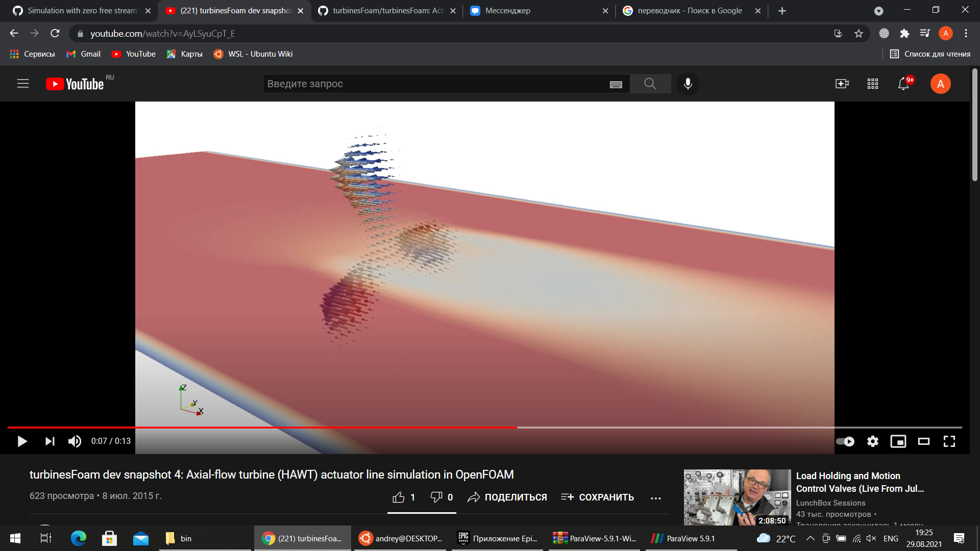Dislike the video

point(437,496)
